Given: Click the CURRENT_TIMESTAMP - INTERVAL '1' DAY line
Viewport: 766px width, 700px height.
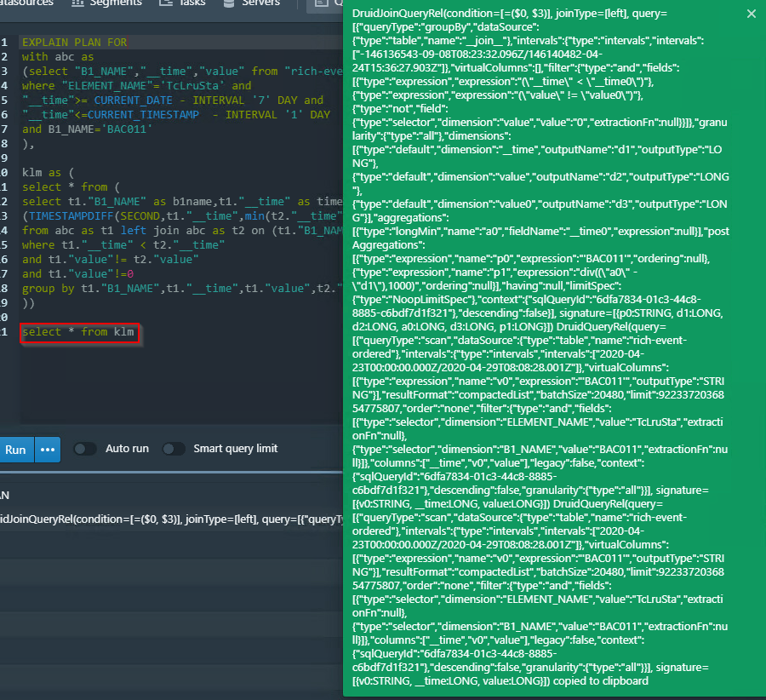Looking at the screenshot, I should pyautogui.click(x=176, y=114).
